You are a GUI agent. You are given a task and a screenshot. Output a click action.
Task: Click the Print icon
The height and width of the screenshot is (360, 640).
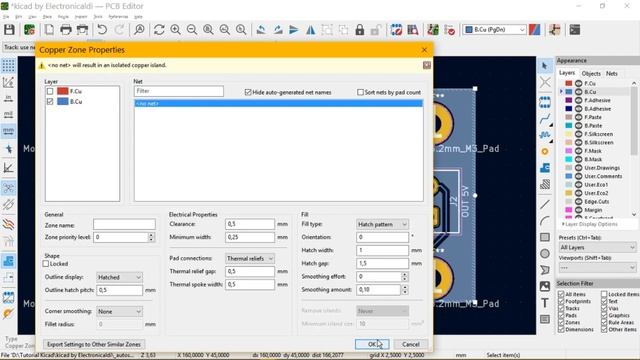66,30
